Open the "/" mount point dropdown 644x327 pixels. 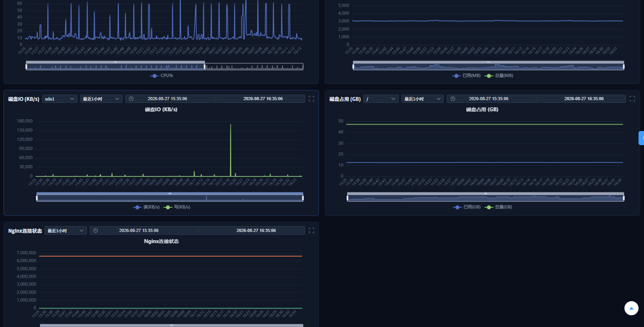point(381,99)
